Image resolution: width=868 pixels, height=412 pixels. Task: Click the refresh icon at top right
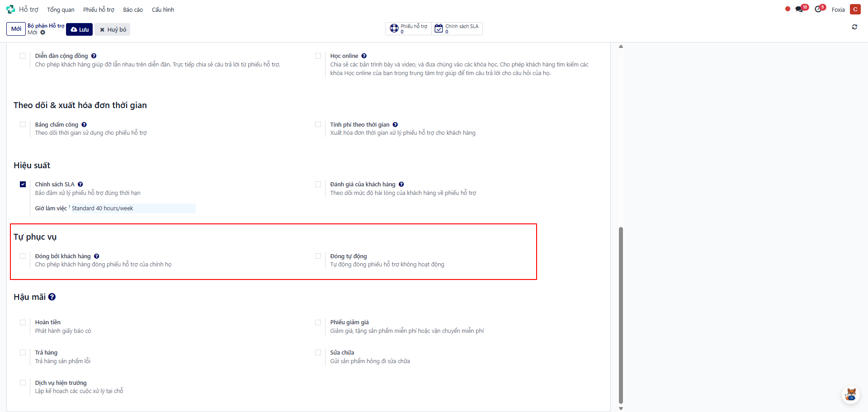[x=854, y=27]
